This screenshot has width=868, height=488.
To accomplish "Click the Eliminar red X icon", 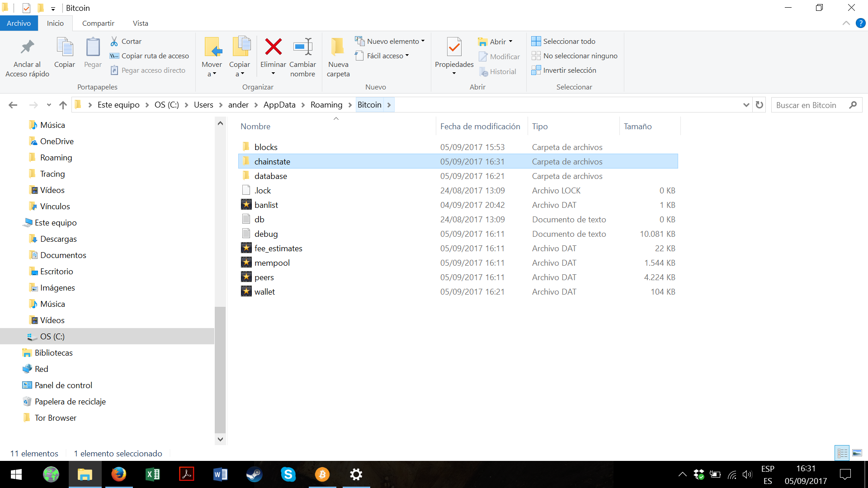I will click(273, 47).
